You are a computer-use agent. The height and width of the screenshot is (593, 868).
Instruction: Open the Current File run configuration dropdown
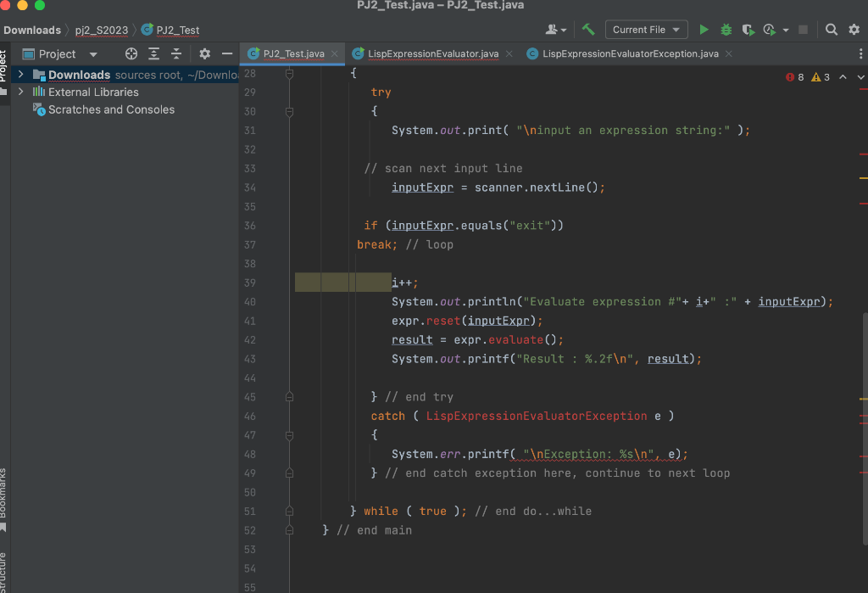(x=646, y=30)
